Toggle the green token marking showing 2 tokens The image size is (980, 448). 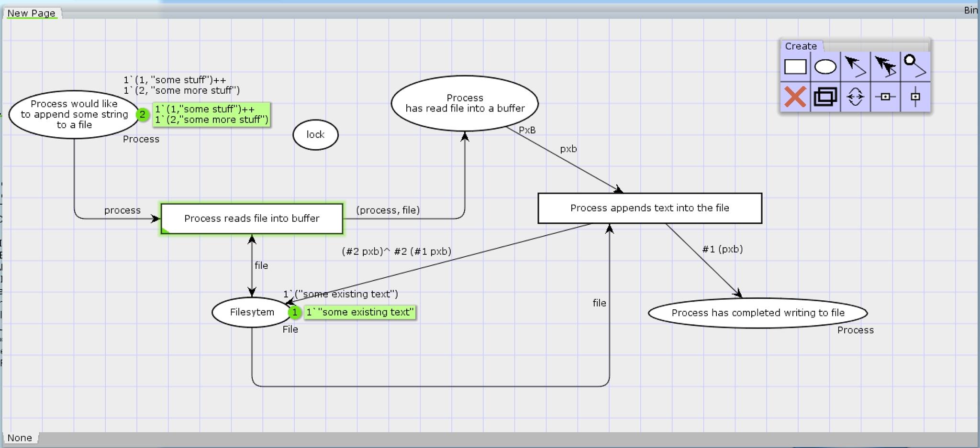pos(143,114)
